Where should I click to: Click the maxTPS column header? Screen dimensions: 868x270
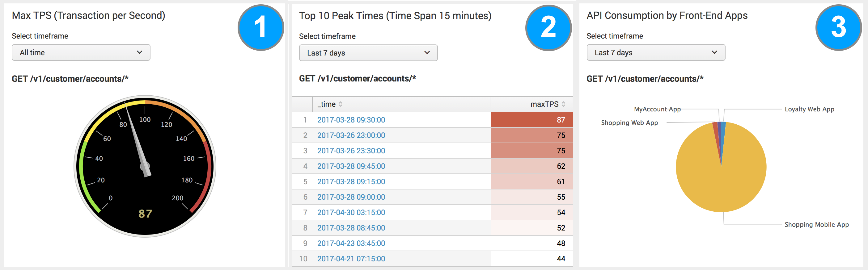[532, 104]
